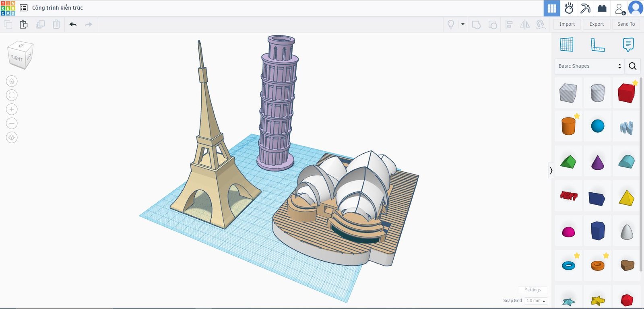Select the Workplane tool

pos(567,44)
